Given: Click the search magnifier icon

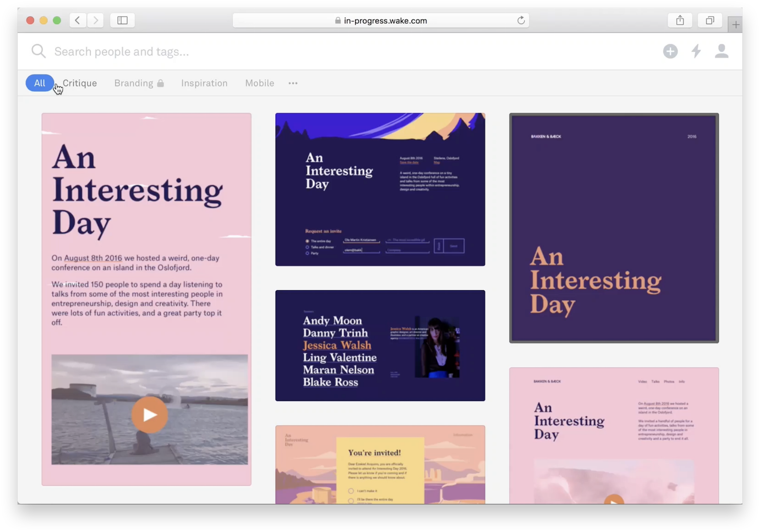Looking at the screenshot, I should coord(38,51).
